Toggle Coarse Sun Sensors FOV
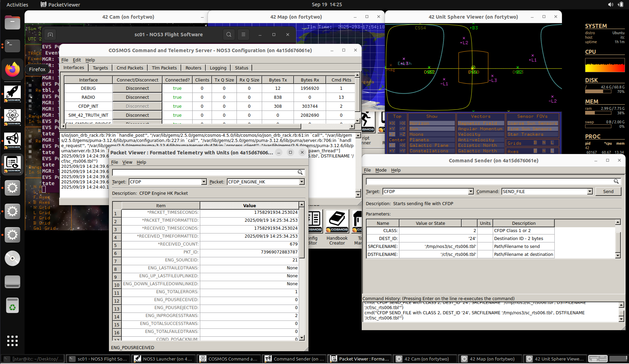The height and width of the screenshot is (364, 629). (533, 123)
